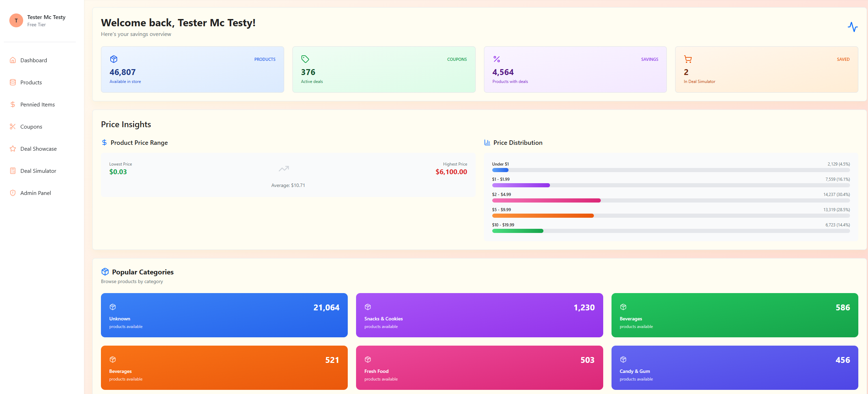Open the Fresh Food category card
This screenshot has width=868, height=394.
(x=479, y=367)
